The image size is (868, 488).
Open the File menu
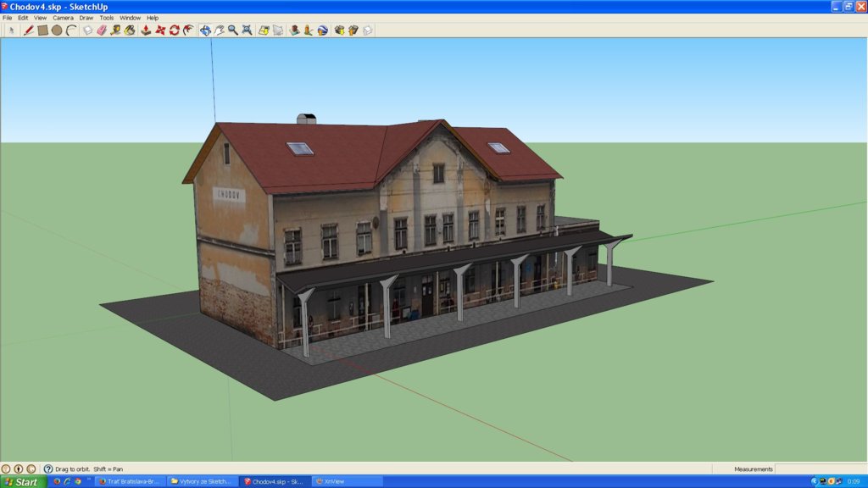8,17
